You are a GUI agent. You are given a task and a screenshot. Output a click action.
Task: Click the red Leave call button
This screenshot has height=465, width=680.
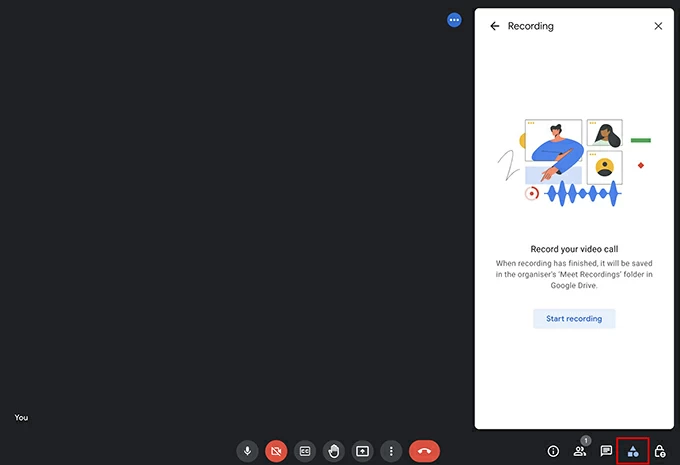424,451
